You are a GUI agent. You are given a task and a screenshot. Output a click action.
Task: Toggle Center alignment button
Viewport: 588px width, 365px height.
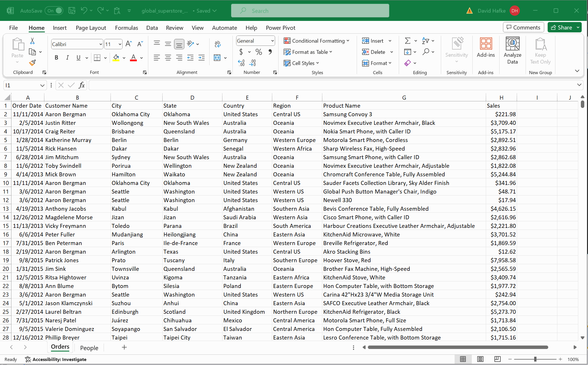[168, 58]
